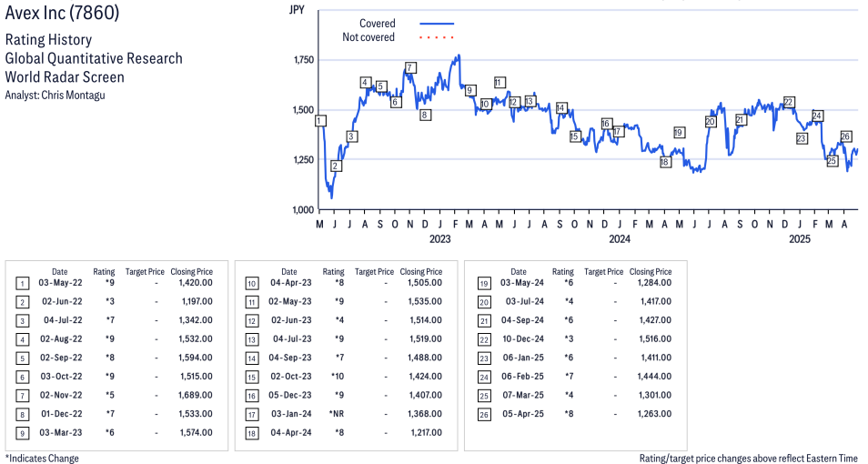Click the date 04-Apr-23

pyautogui.click(x=290, y=283)
